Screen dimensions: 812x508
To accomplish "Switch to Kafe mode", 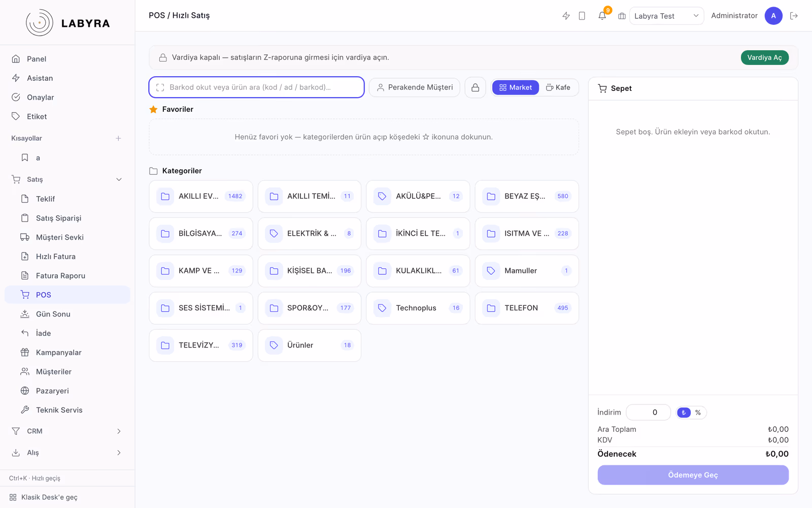I will 558,87.
